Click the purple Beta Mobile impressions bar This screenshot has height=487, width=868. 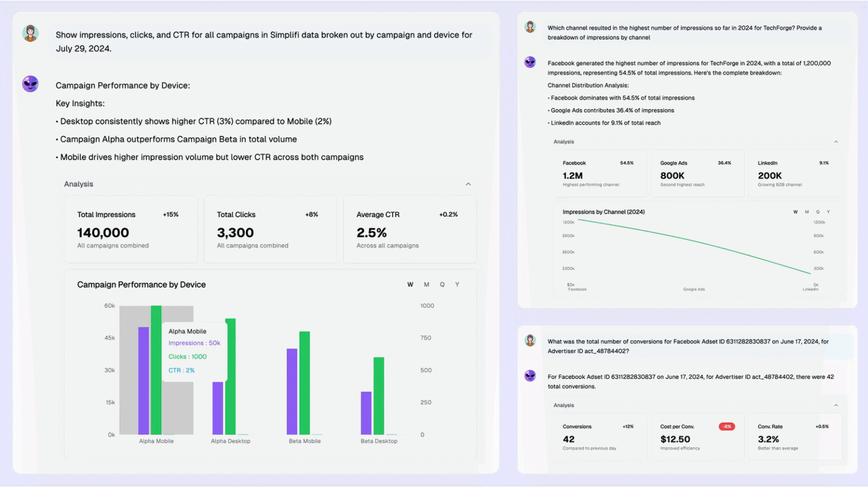pos(292,391)
